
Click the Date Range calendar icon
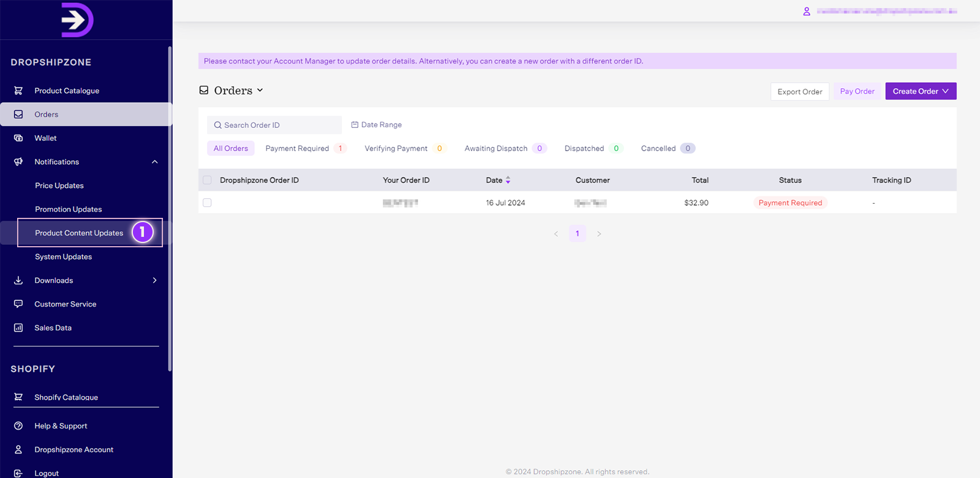355,124
